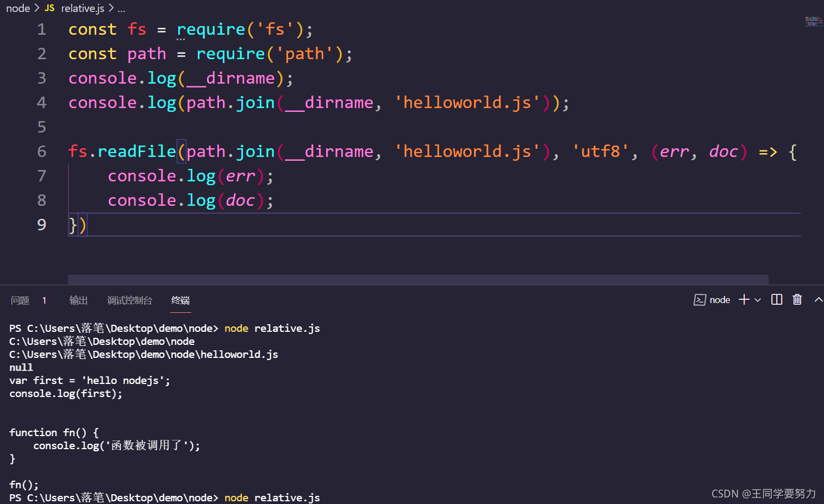Kill terminal with the trash icon

(x=797, y=300)
